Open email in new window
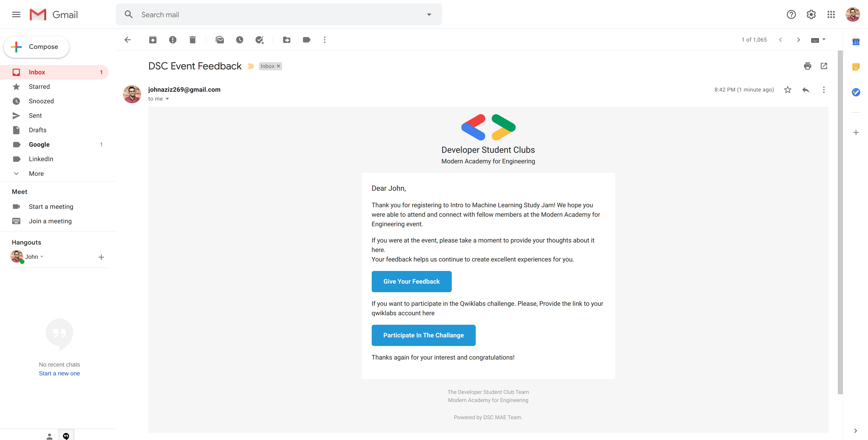Screen dimensions: 868x440 point(824,66)
